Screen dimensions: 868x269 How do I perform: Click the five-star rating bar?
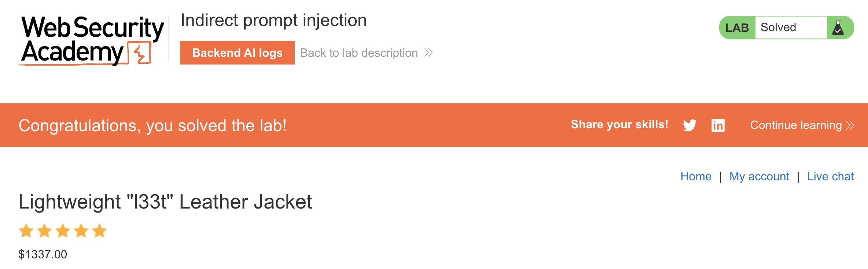pyautogui.click(x=63, y=231)
